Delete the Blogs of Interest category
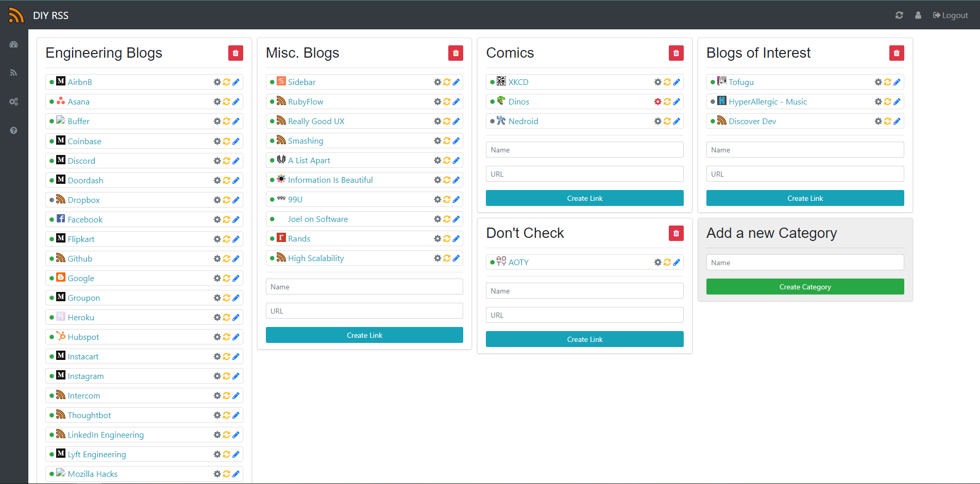This screenshot has width=980, height=484. [897, 53]
